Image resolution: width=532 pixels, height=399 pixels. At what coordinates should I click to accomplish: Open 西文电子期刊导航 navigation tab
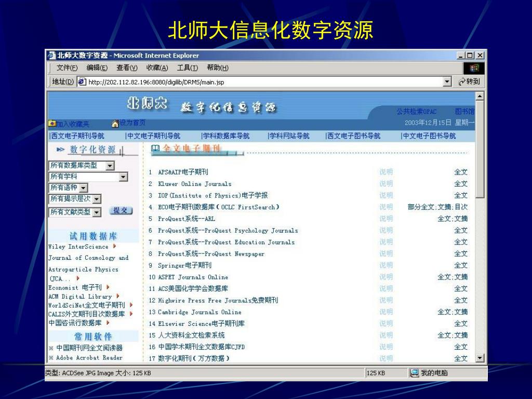tap(77, 136)
